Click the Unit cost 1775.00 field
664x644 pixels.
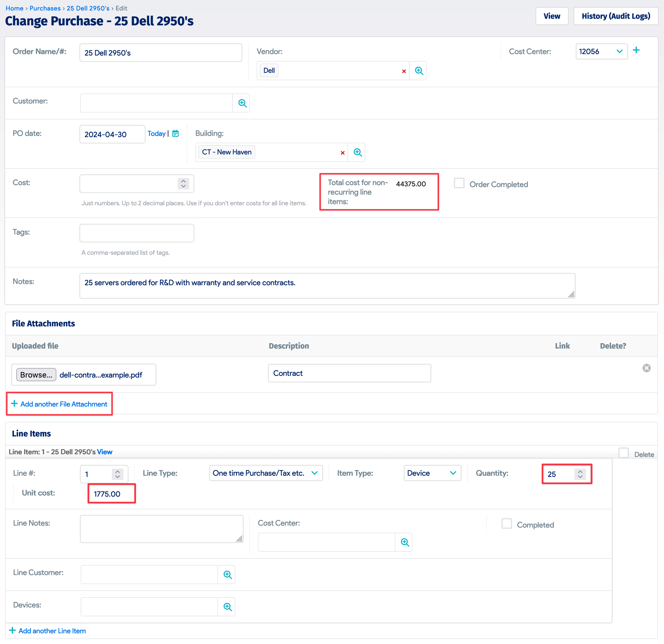pos(111,494)
